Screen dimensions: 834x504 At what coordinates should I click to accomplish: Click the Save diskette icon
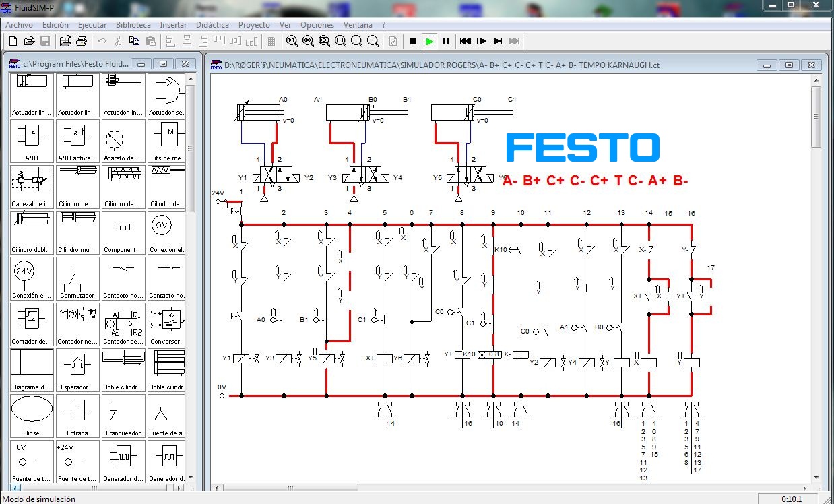point(45,41)
